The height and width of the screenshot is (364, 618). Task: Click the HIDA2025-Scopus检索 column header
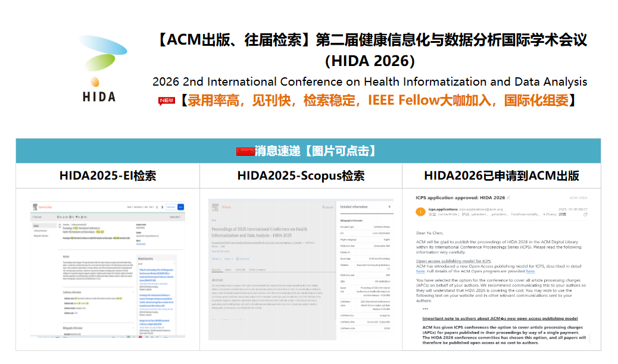click(301, 175)
